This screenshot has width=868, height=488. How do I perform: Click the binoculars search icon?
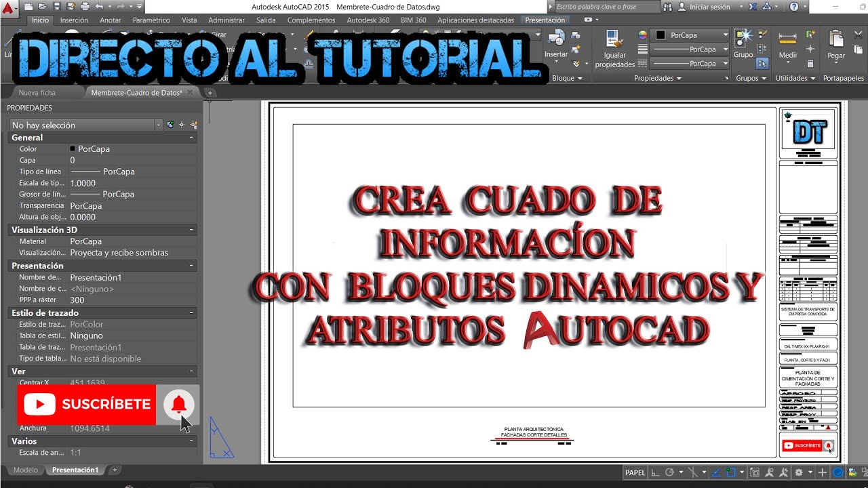click(667, 7)
